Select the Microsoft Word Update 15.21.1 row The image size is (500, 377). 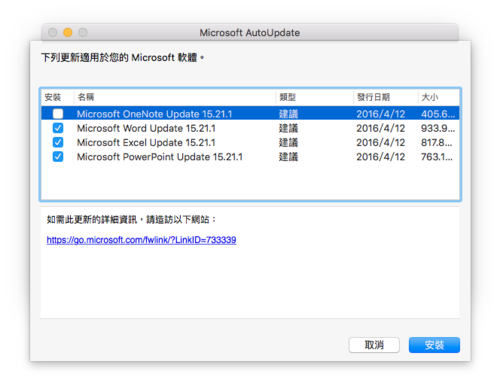[x=250, y=128]
